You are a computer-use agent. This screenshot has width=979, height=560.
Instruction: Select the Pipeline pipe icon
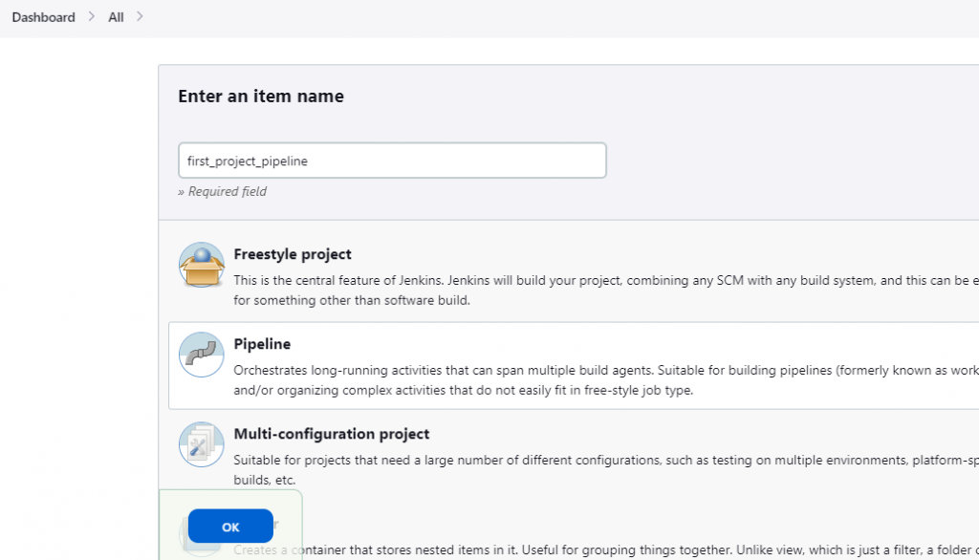[x=202, y=355]
